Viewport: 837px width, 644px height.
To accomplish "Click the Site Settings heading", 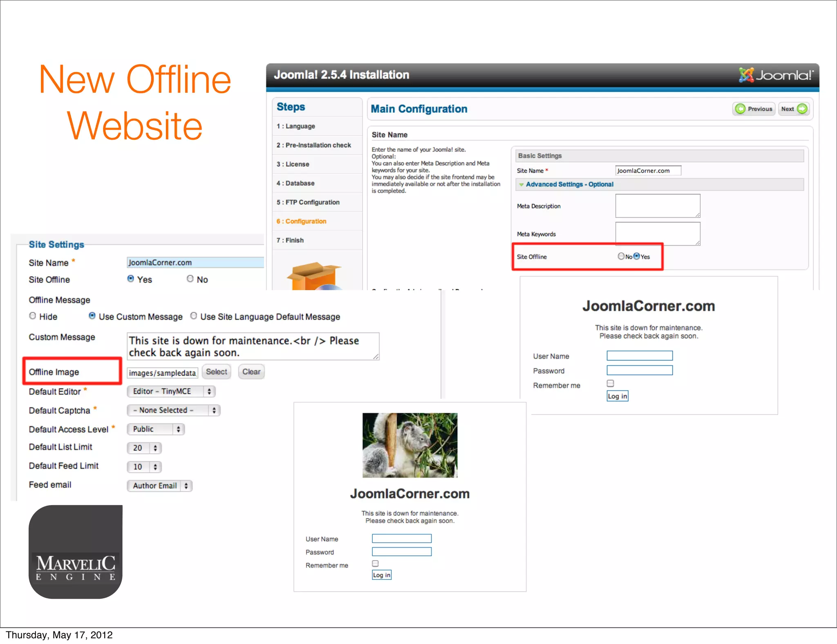I will (x=56, y=244).
